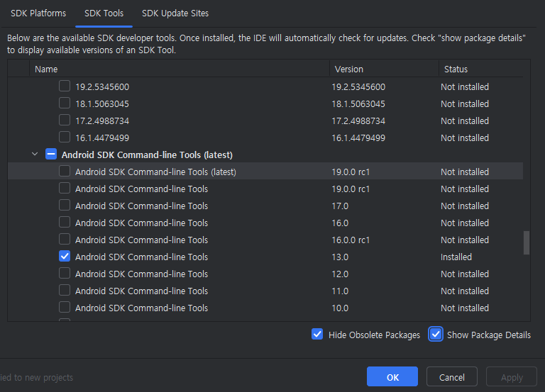
Task: Click the Version column header
Action: tap(384, 69)
